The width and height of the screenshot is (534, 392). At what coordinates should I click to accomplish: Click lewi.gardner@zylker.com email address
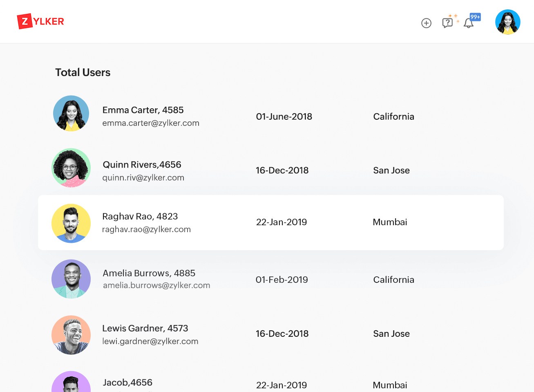click(x=150, y=341)
